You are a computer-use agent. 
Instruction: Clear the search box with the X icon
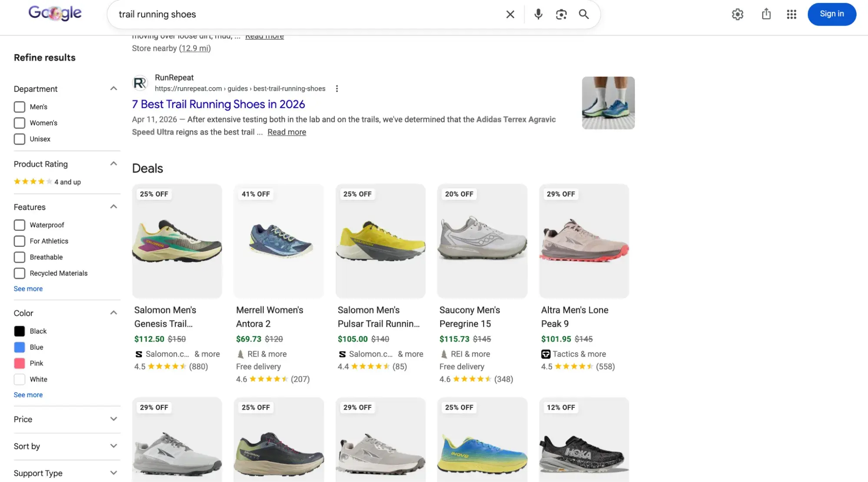[510, 14]
